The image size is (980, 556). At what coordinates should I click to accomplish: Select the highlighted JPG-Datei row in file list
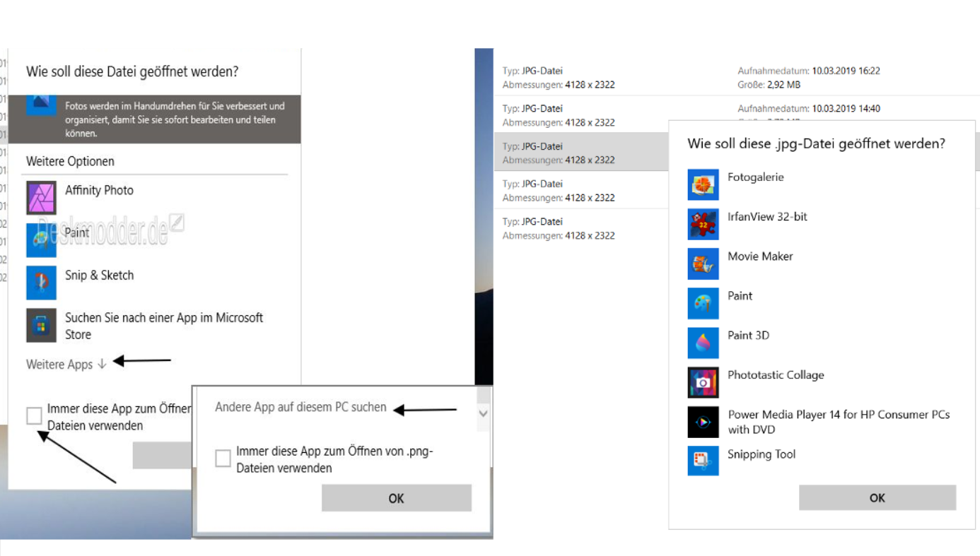581,153
